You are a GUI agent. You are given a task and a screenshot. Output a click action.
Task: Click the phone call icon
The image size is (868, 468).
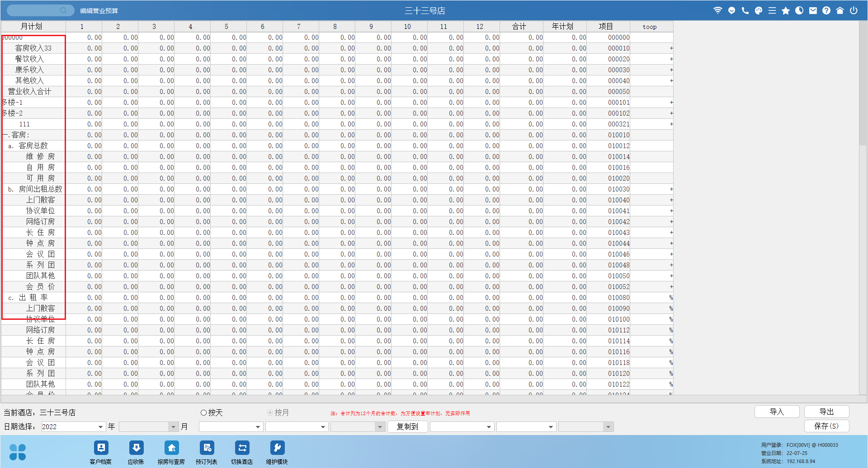click(x=745, y=10)
